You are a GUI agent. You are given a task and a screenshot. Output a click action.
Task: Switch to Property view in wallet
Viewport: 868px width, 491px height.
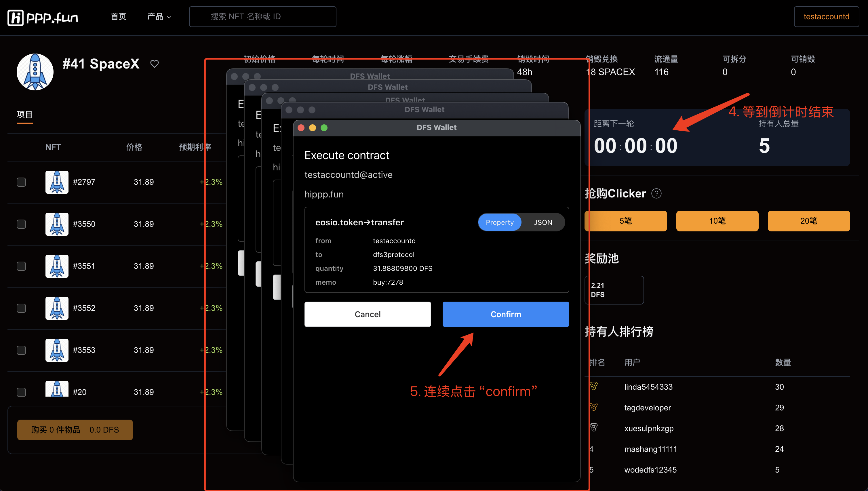point(499,222)
